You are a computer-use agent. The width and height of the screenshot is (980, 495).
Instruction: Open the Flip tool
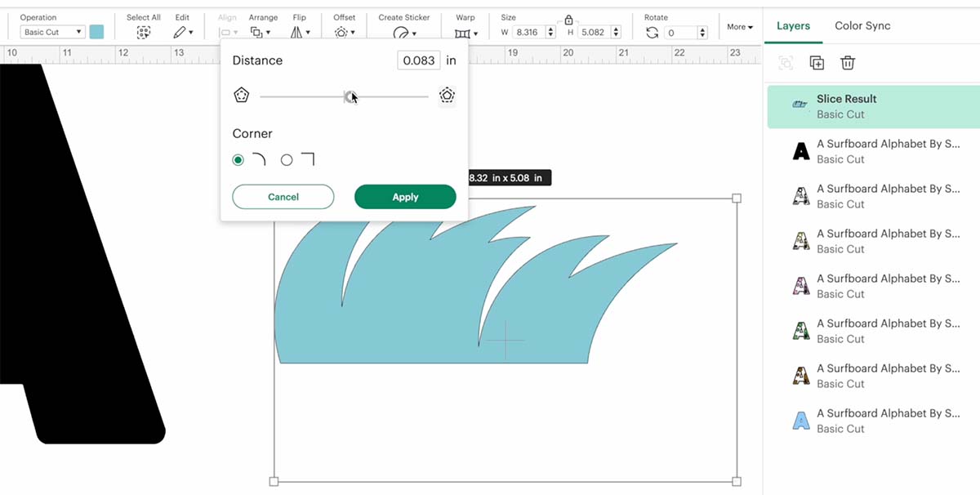(301, 33)
